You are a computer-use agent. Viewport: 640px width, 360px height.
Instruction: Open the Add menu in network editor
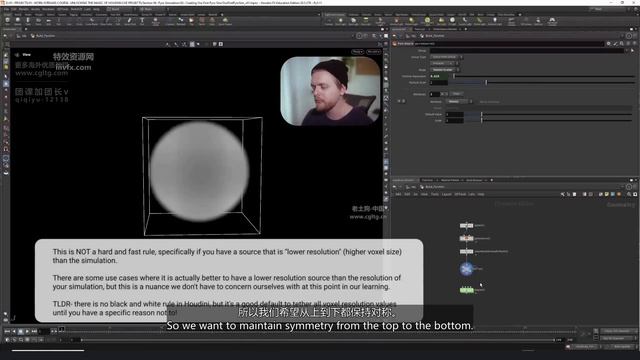point(398,194)
